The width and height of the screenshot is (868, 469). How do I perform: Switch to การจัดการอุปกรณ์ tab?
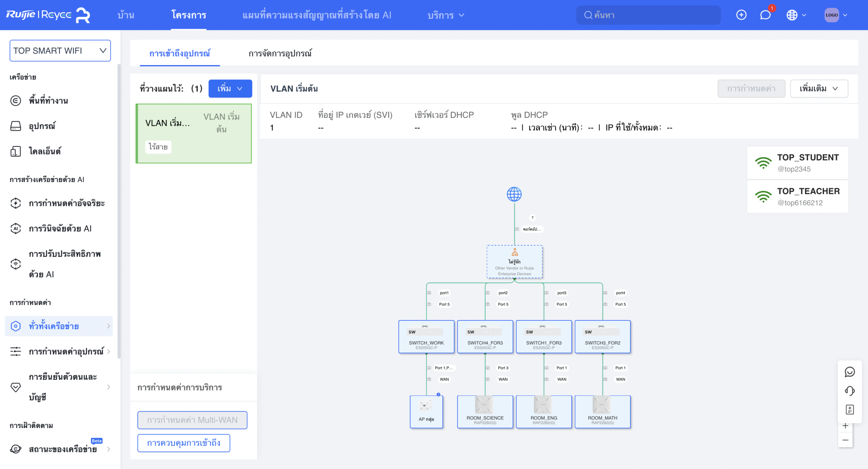coord(280,53)
